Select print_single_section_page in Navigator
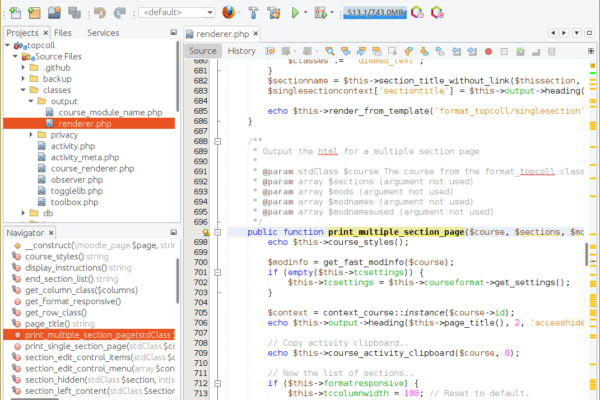The image size is (600, 400). (x=100, y=346)
